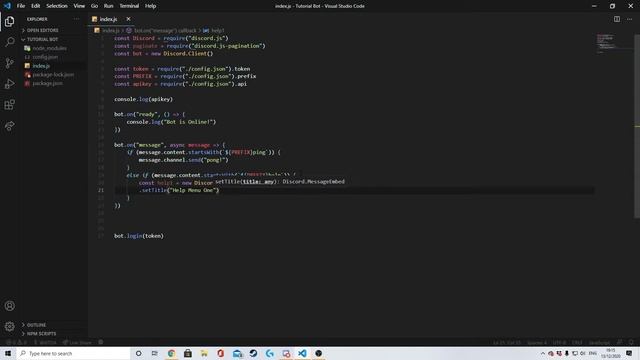Click the feedback icon in status bar

(x=620, y=342)
